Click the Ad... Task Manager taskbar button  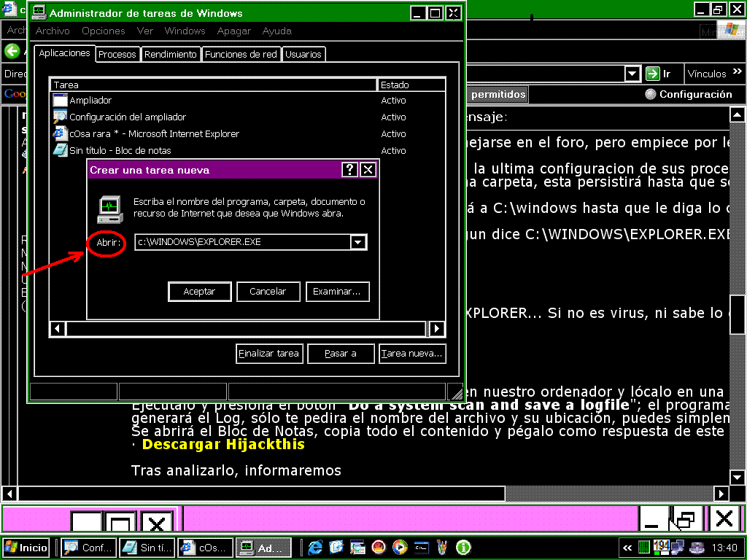pos(263,548)
